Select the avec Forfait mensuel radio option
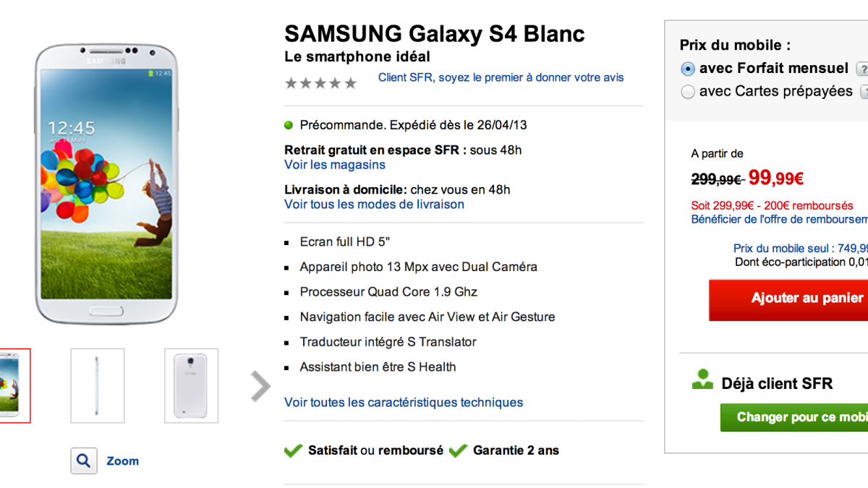The width and height of the screenshot is (868, 488). click(688, 69)
